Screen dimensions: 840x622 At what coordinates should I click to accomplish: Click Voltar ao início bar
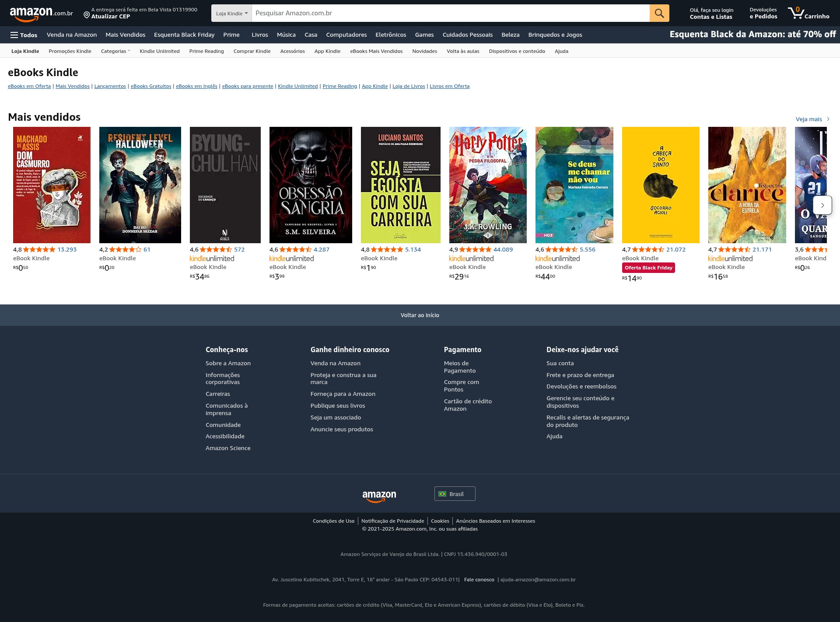tap(420, 315)
